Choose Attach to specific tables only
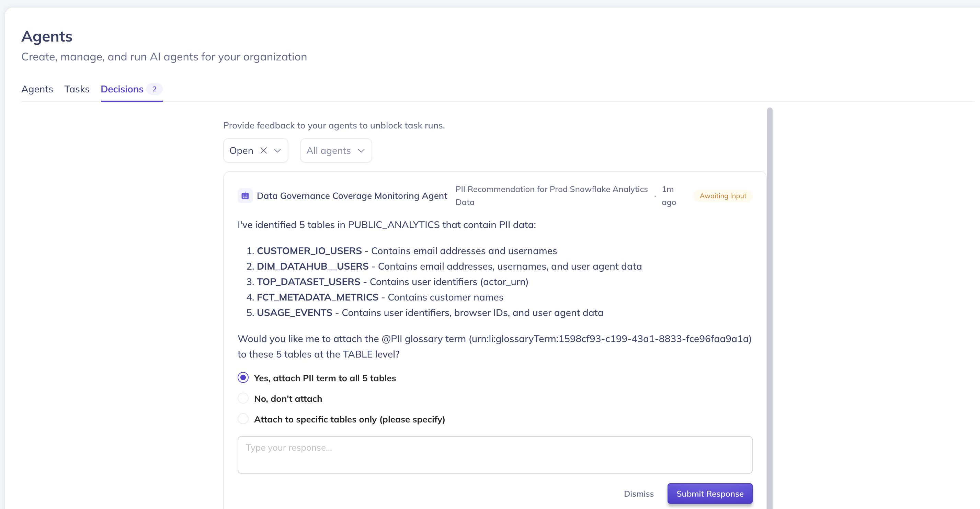The image size is (980, 509). coord(243,419)
